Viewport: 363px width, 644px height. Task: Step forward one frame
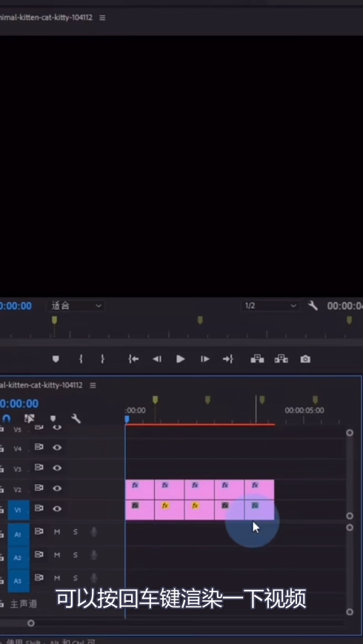[204, 359]
